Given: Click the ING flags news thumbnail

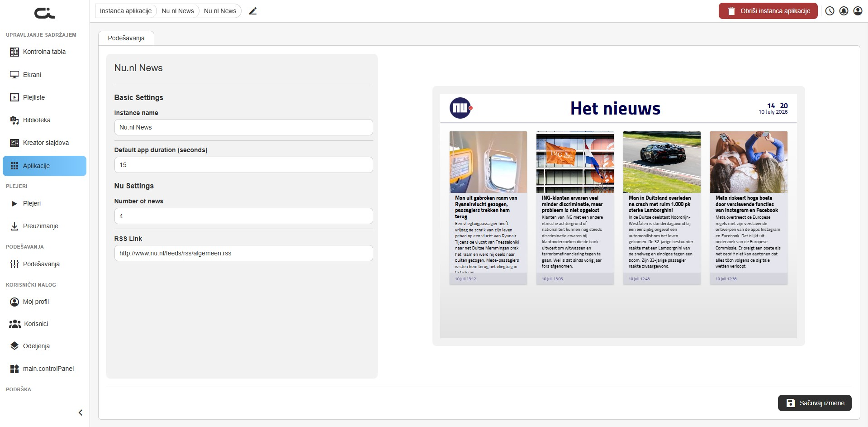Looking at the screenshot, I should click(x=575, y=162).
